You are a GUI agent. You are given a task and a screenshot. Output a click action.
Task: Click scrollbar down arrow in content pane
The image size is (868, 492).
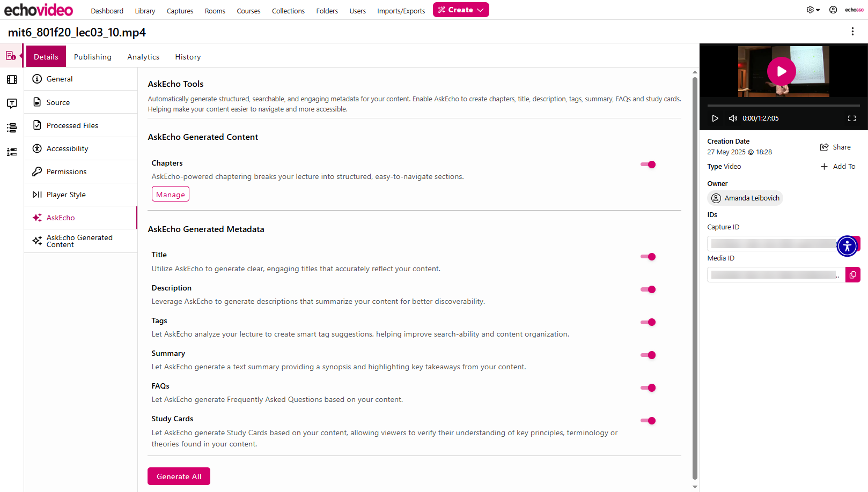(695, 487)
